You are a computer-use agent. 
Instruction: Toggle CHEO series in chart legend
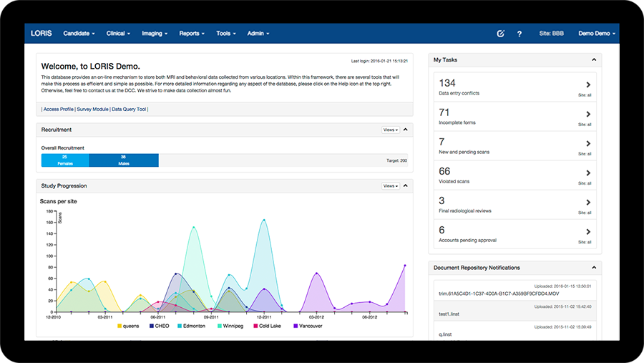click(160, 326)
